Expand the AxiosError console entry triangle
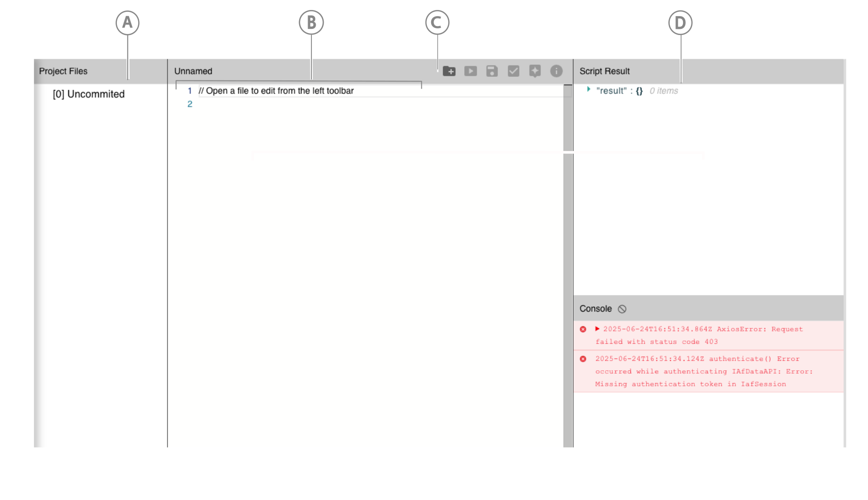 tap(597, 329)
